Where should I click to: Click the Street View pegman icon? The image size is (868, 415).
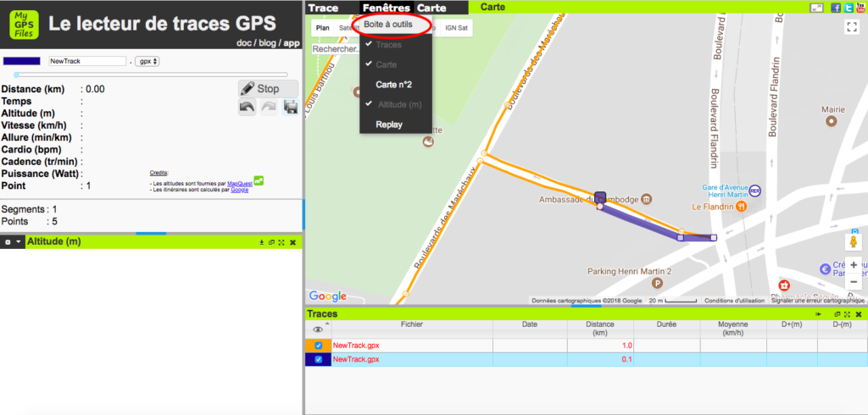pyautogui.click(x=854, y=242)
